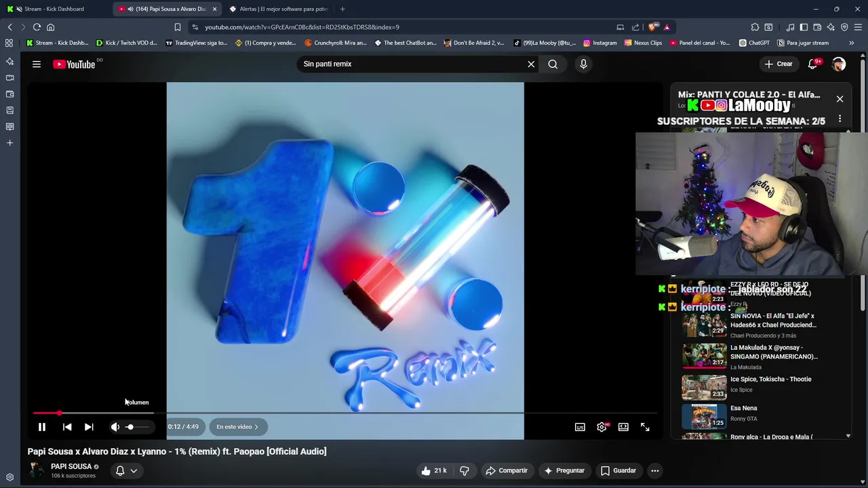Open the sidebar Leo AI sparkle button

pos(9,61)
